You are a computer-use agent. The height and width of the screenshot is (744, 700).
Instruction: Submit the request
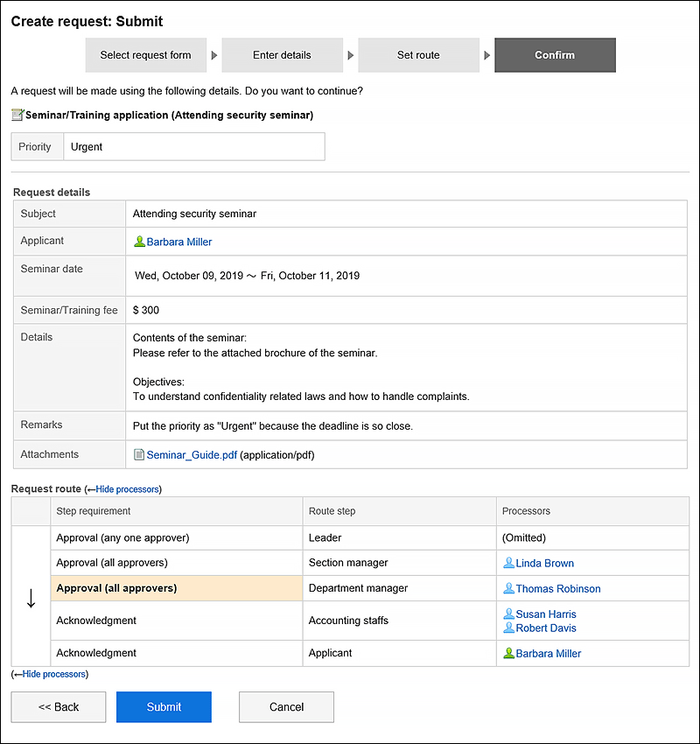(164, 707)
